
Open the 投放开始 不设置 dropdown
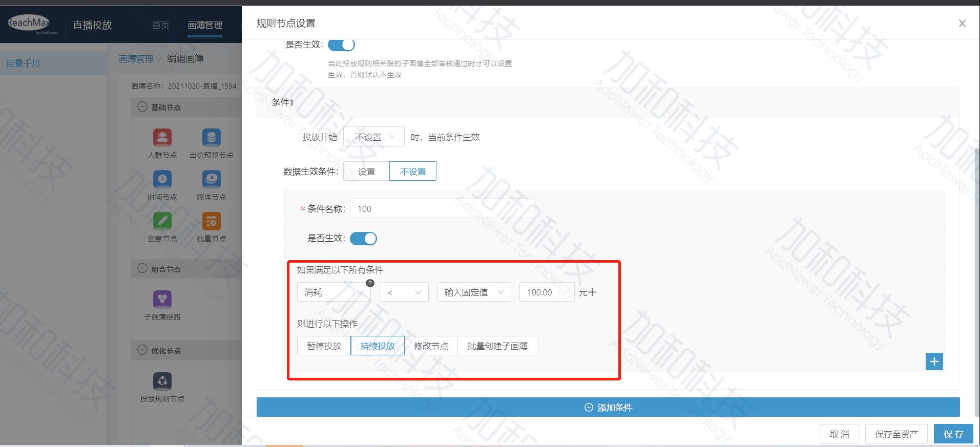pos(374,137)
